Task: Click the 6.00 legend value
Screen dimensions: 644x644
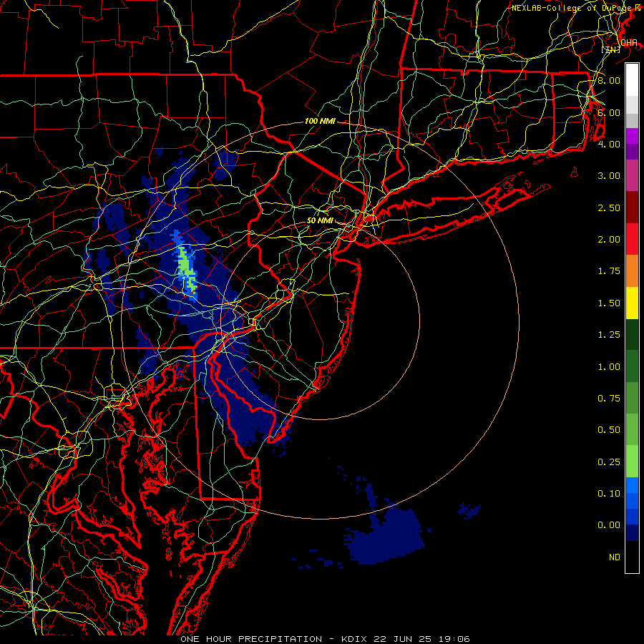Action: tap(609, 112)
